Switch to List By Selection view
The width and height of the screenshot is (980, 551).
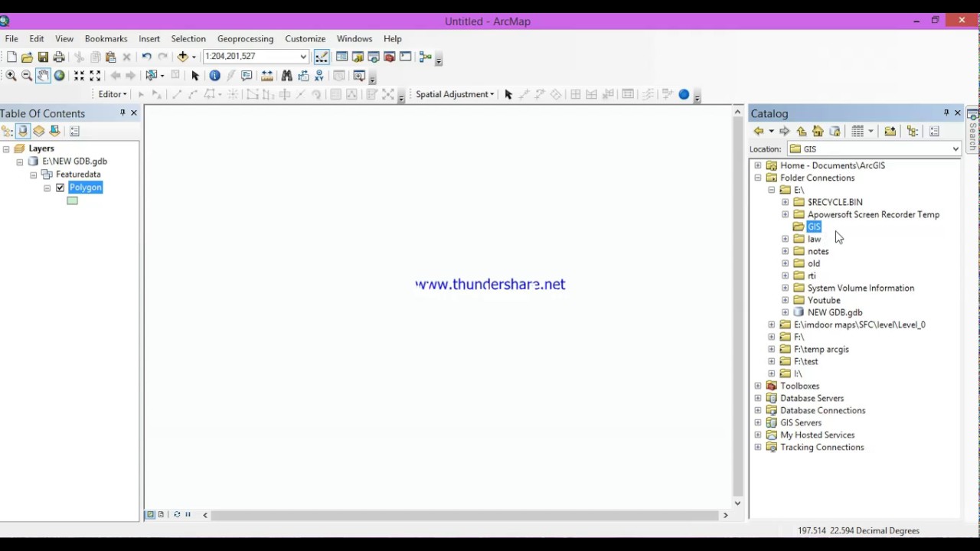click(x=55, y=131)
